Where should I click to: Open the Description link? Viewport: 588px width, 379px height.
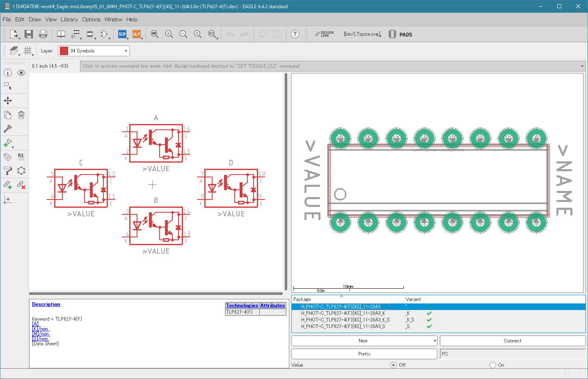coord(46,304)
